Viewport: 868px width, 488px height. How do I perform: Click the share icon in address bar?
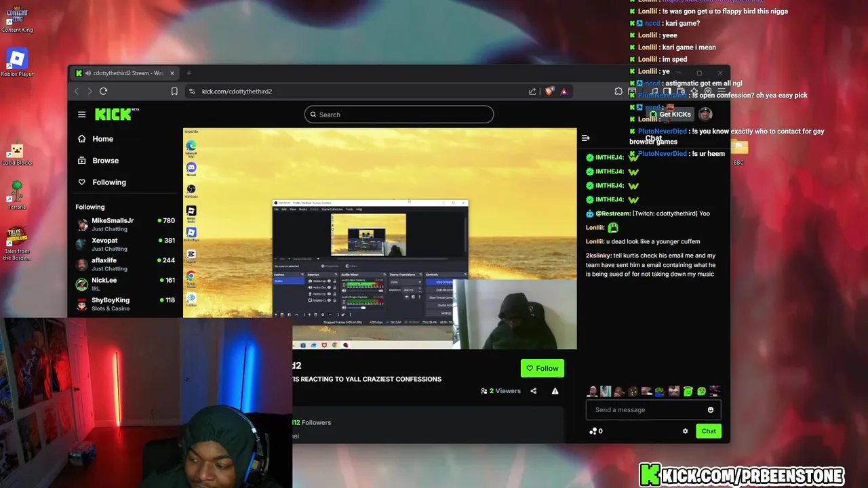click(x=532, y=91)
